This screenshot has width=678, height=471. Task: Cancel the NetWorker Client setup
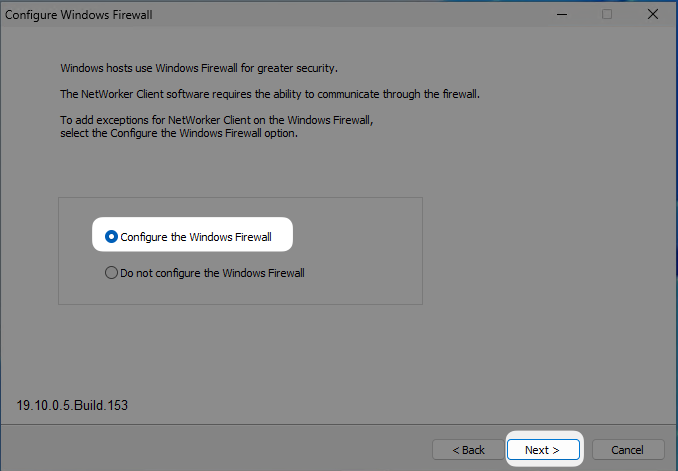click(627, 450)
